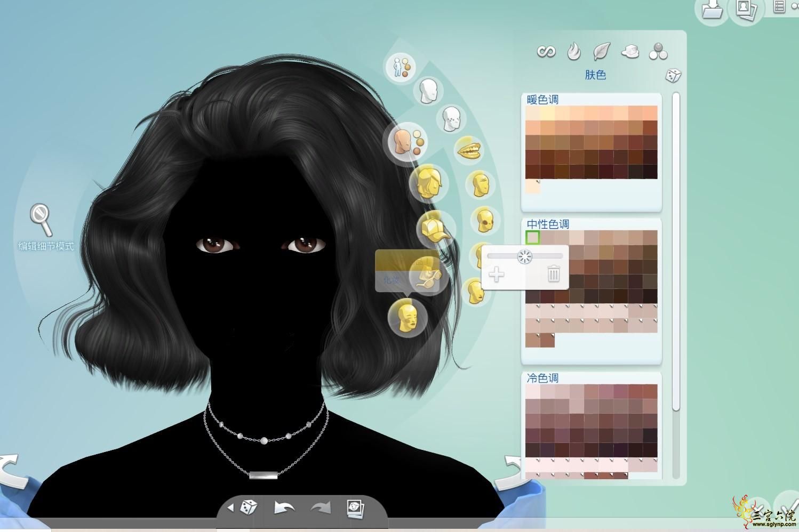The height and width of the screenshot is (532, 799).
Task: Select the golden eyebrow profile head icon
Action: pyautogui.click(x=481, y=184)
